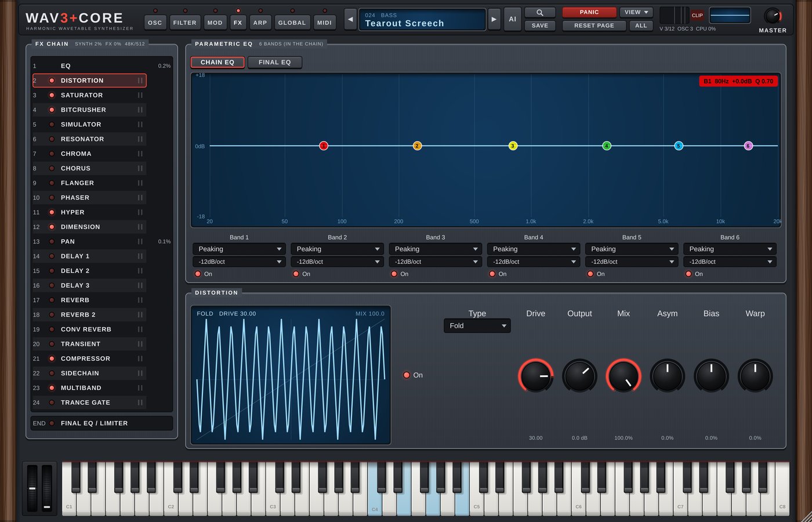Open the Band 3 slope dropdown
Viewport: 812px width, 522px height.
pyautogui.click(x=435, y=262)
